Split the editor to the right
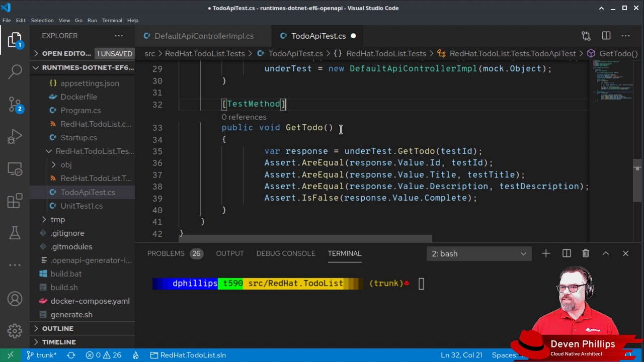This screenshot has width=644, height=362. coord(606,36)
